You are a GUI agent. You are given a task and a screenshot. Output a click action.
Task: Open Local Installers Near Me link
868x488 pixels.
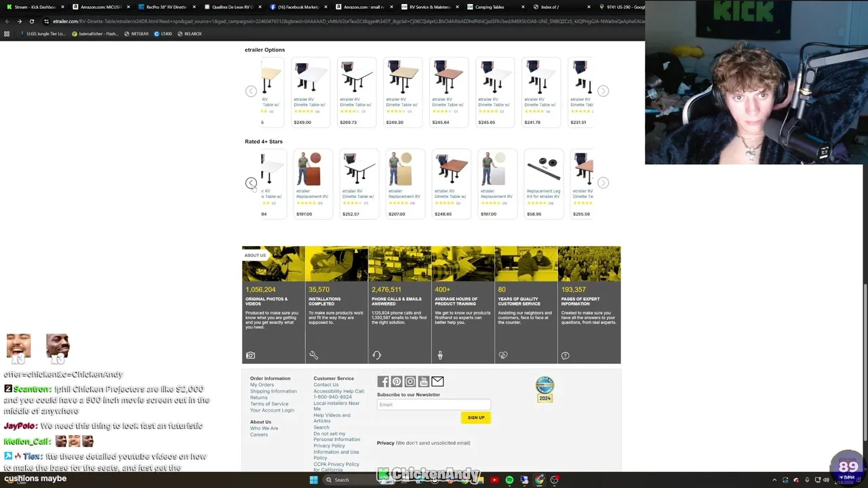336,406
